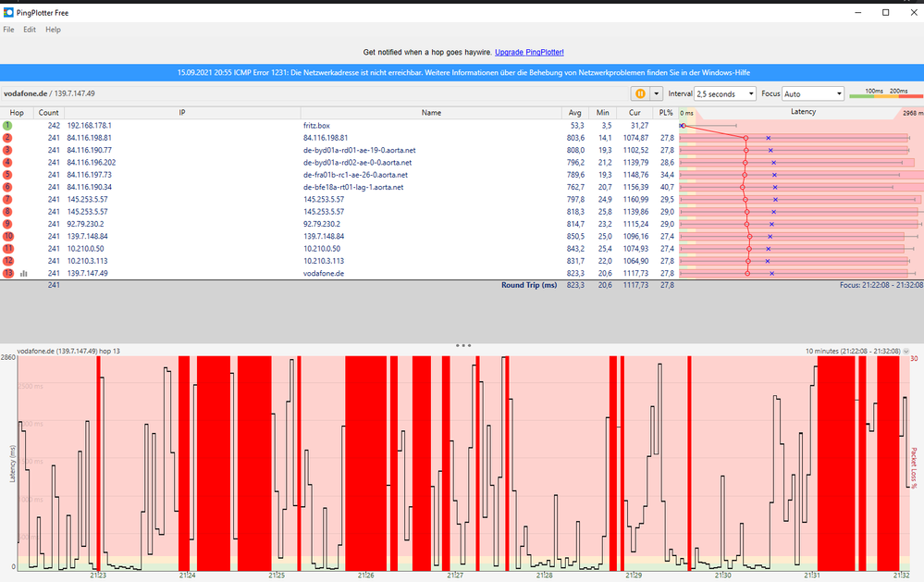This screenshot has height=582, width=924.
Task: Click the green hop 1 circle icon
Action: click(7, 125)
